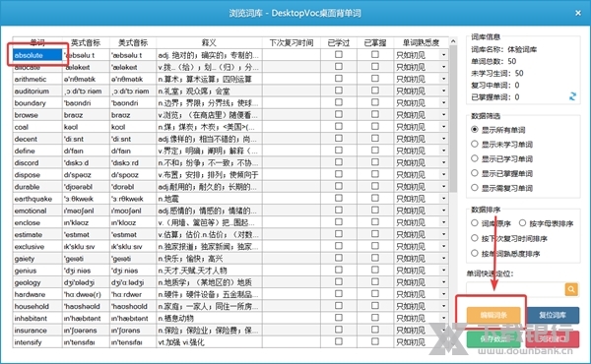Screen dimensions: 591x364
Task: Click the 释义 column header
Action: point(209,42)
